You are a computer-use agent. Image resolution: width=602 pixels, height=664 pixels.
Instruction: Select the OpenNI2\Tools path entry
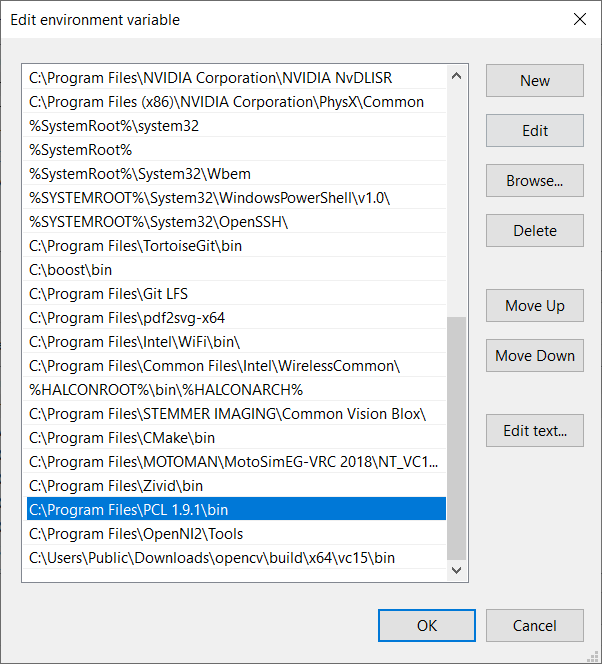point(236,534)
